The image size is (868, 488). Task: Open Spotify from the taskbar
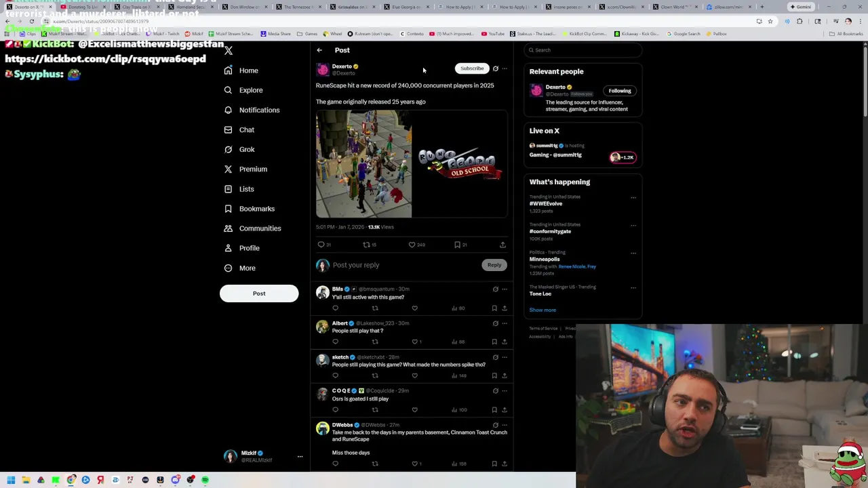(x=205, y=480)
